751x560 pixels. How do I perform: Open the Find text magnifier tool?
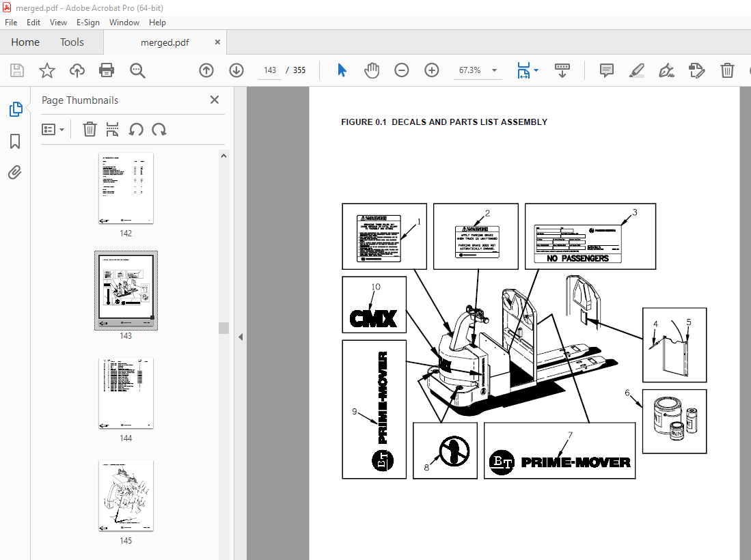137,70
